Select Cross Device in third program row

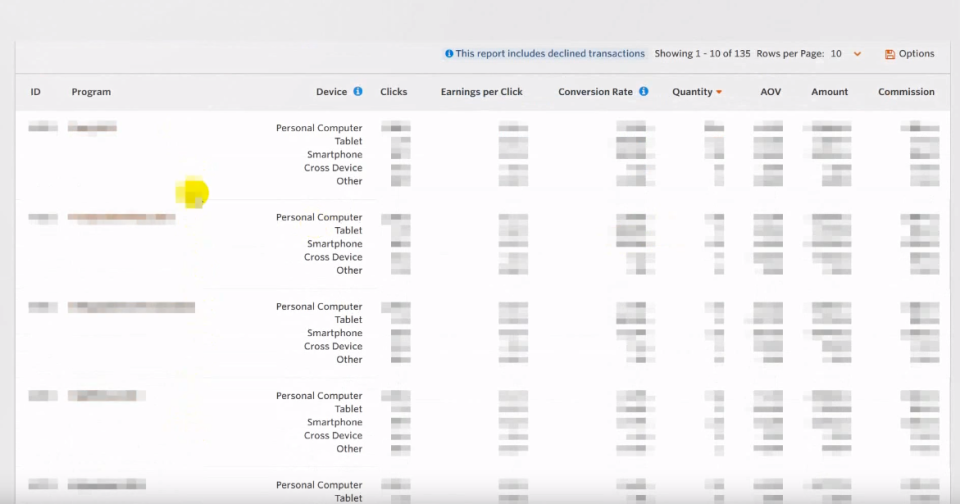[x=333, y=347]
